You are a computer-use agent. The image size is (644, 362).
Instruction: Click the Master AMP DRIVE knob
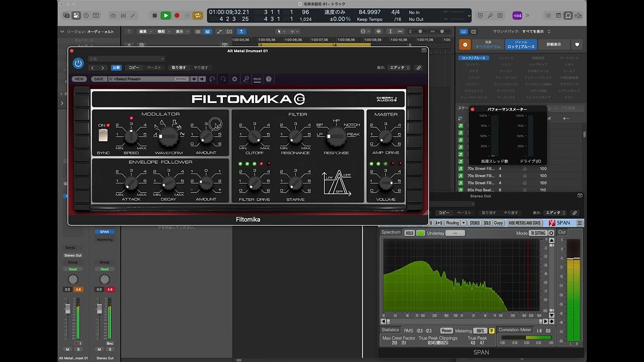385,136
